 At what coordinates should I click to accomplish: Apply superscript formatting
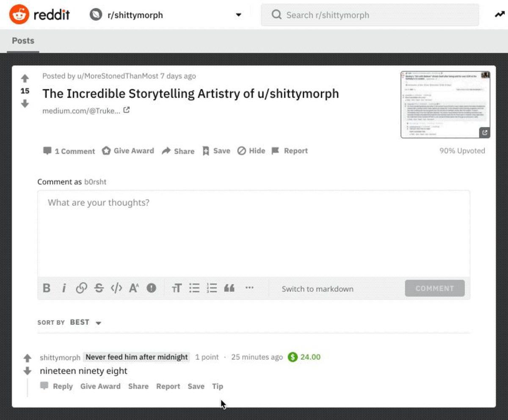pos(134,288)
